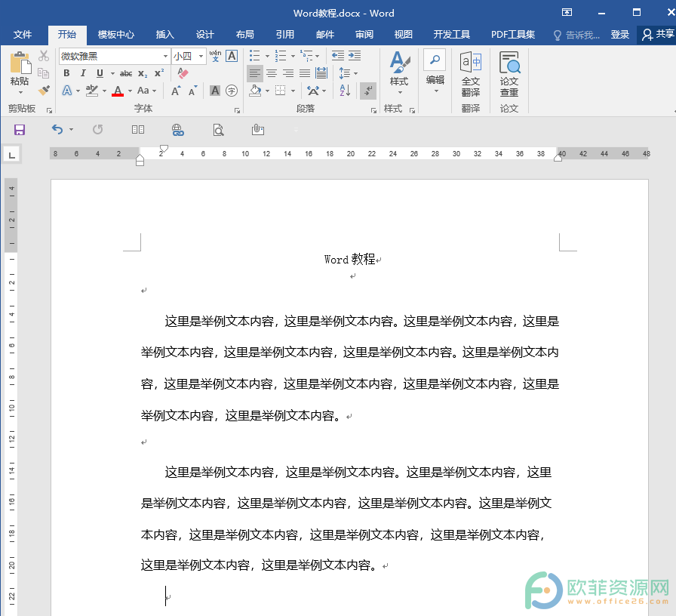
Task: Toggle italic formatting
Action: click(x=83, y=73)
